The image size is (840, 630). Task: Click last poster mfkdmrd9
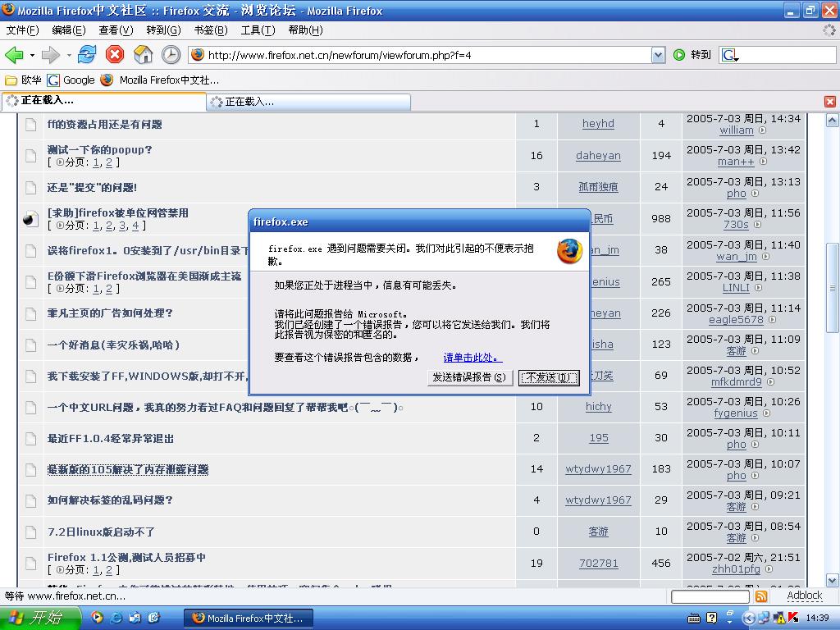tap(736, 382)
